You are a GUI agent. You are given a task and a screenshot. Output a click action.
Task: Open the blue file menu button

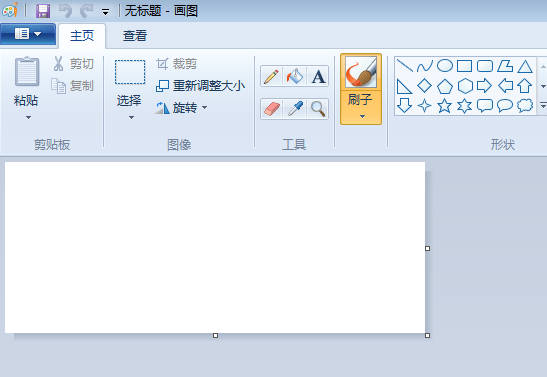tap(28, 34)
